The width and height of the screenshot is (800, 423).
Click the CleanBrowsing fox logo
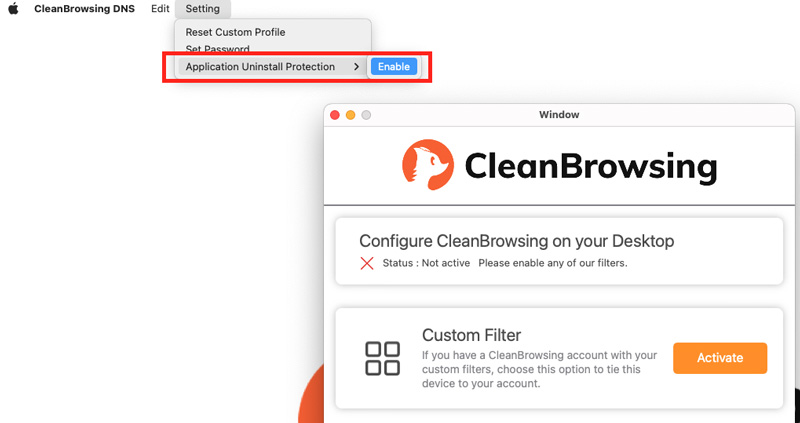click(x=428, y=165)
